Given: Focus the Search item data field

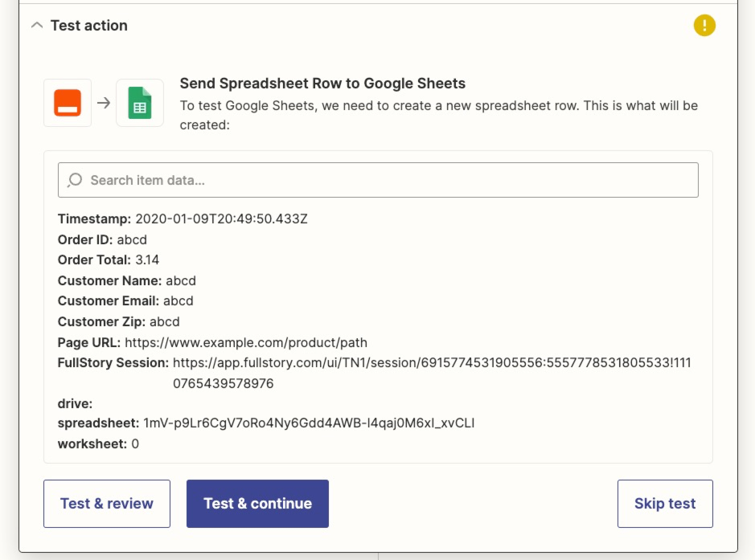Looking at the screenshot, I should (x=378, y=180).
